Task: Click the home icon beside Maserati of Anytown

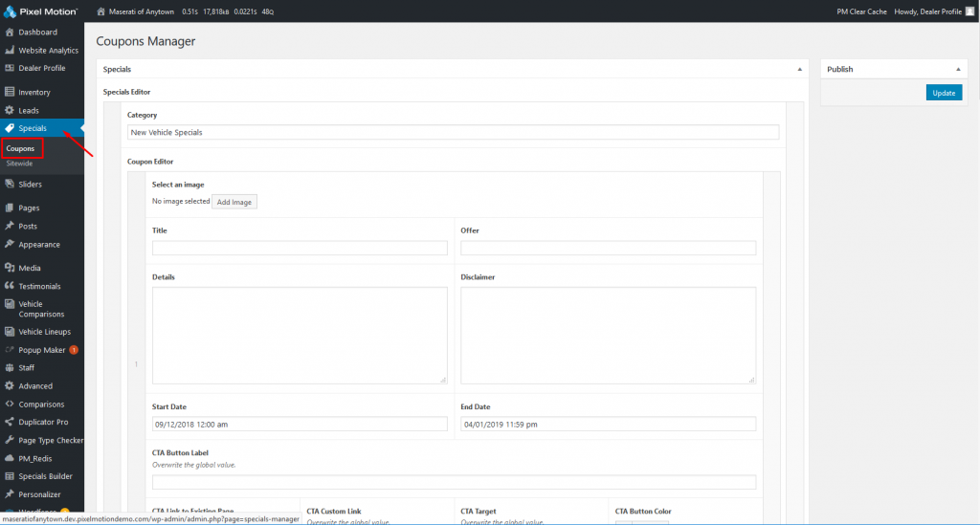Action: (x=100, y=11)
